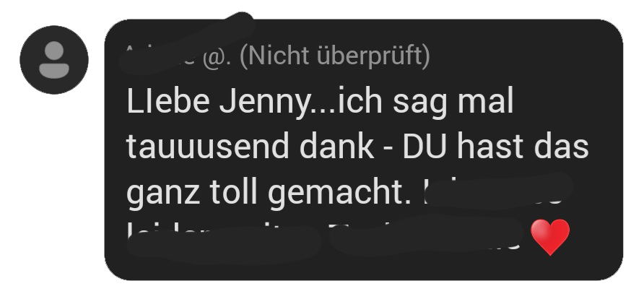Click the red heart emoji
This screenshot has width=644, height=299.
[x=550, y=237]
